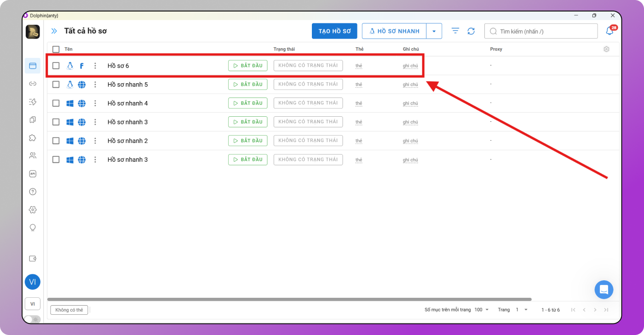
Task: Toggle the light/dark theme switch
Action: [x=32, y=319]
